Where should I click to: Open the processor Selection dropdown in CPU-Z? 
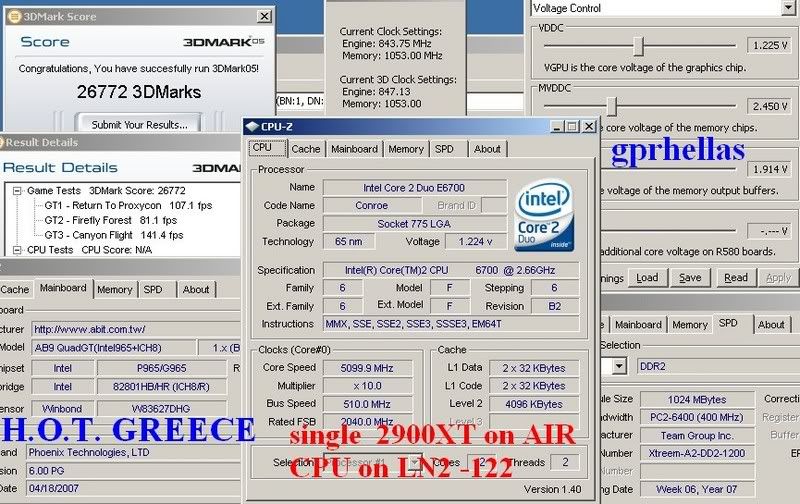pos(415,463)
